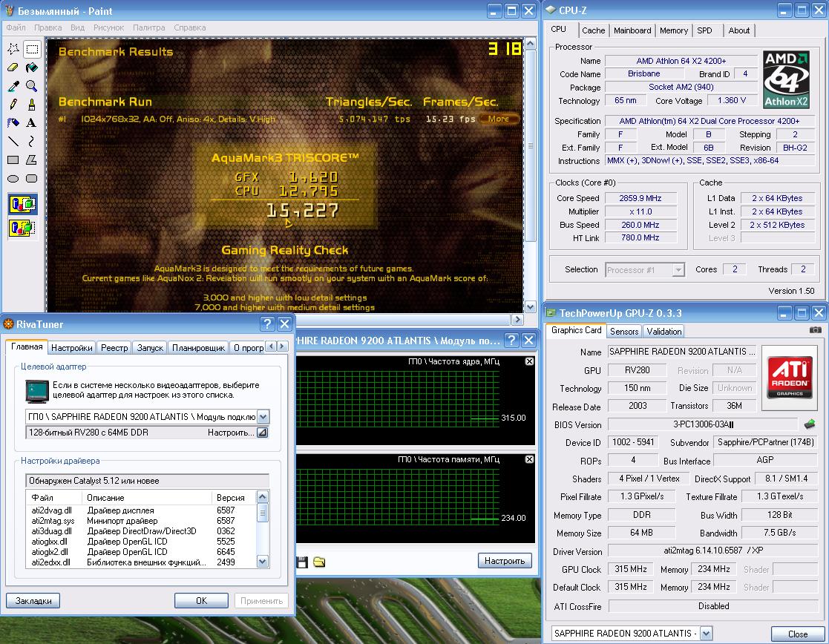Image resolution: width=829 pixels, height=644 pixels.
Task: Enable transparent selection mode in Paint toolbox
Action: tap(22, 228)
